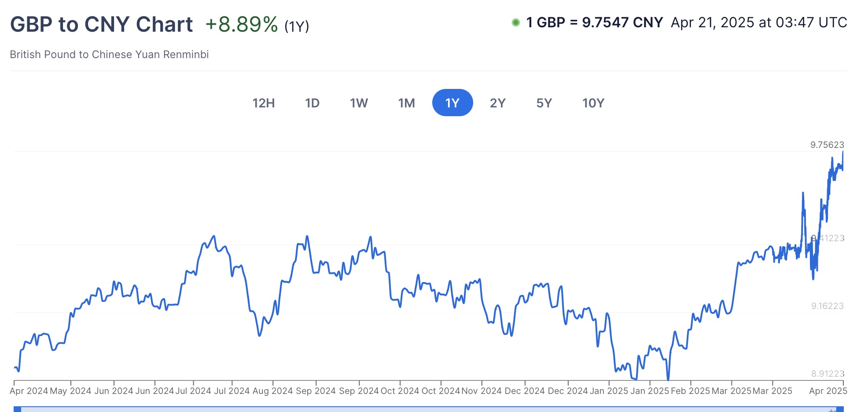Switch to the 5Y chart view
Image resolution: width=868 pixels, height=412 pixels.
tap(544, 103)
